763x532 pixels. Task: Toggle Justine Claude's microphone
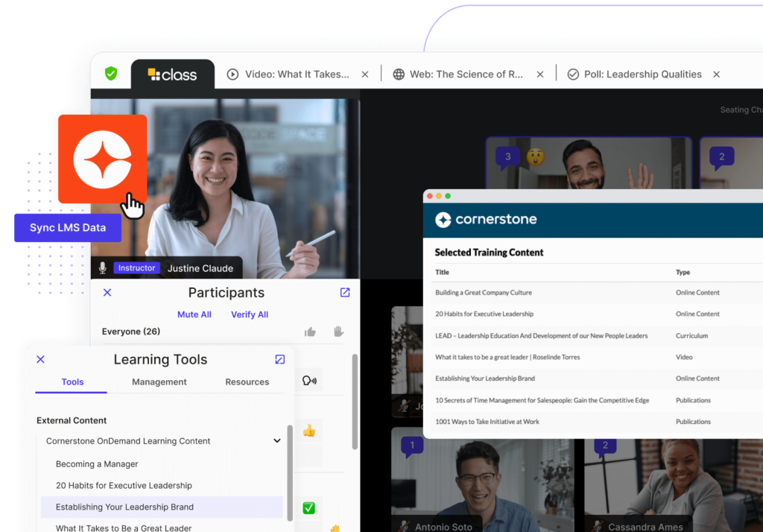pos(101,267)
